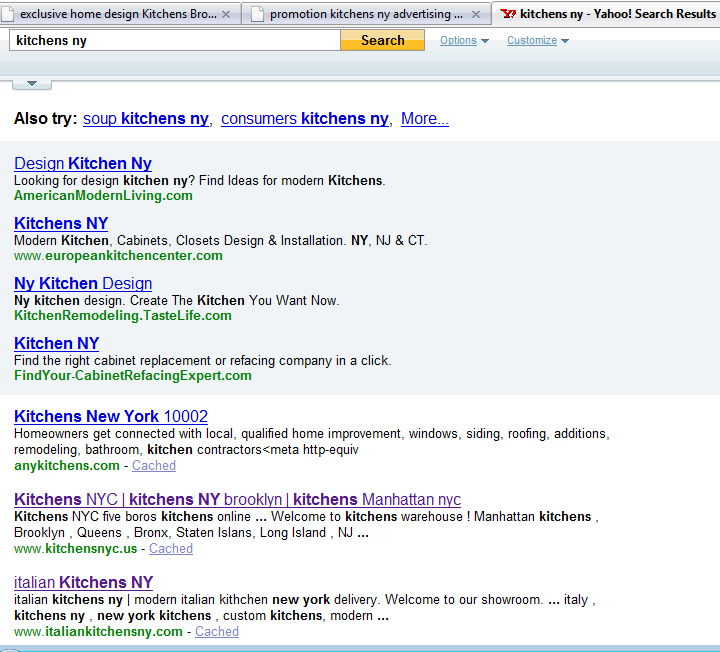This screenshot has height=652, width=720.
Task: Switch to the exclusive home design Kitchens tab
Action: click(119, 14)
